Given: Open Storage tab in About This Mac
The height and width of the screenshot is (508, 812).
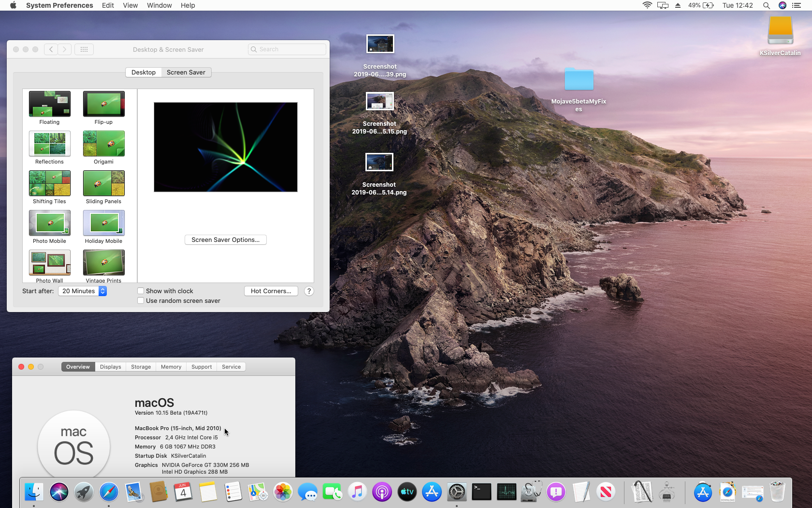Looking at the screenshot, I should click(x=141, y=367).
